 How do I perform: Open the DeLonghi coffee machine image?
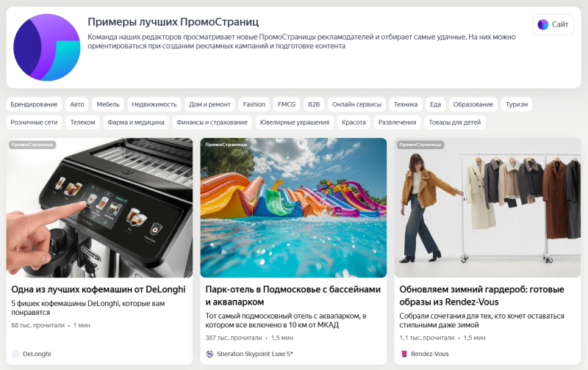pyautogui.click(x=99, y=208)
